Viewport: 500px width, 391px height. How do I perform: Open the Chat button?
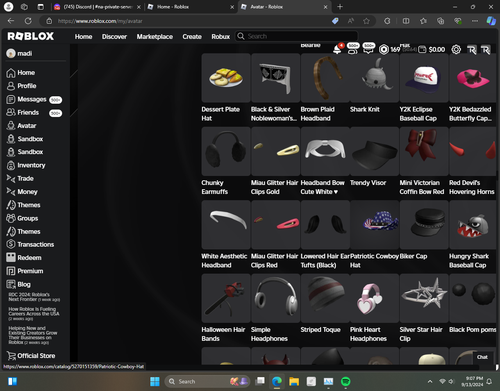point(482,357)
